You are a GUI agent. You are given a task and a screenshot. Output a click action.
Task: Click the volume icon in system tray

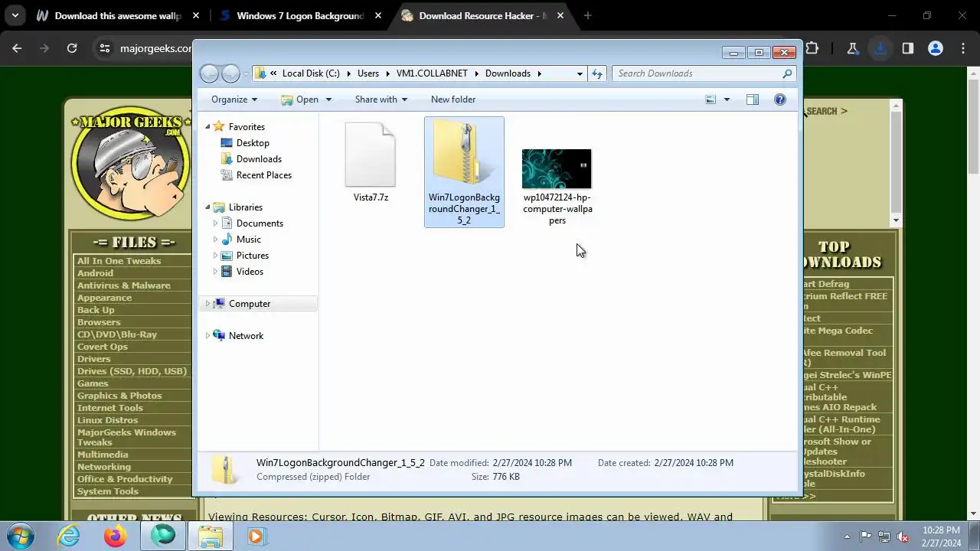tap(903, 536)
